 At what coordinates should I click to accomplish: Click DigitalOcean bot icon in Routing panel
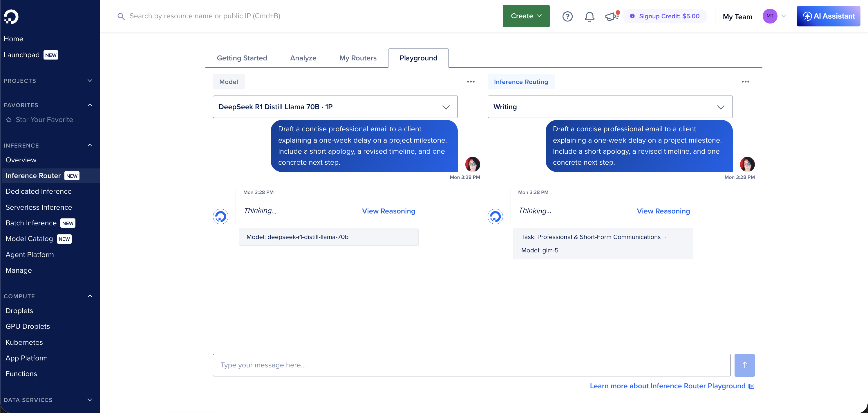click(495, 216)
